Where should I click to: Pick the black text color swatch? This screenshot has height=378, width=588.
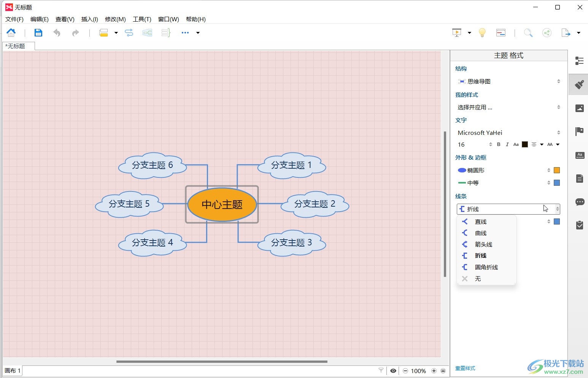point(525,144)
